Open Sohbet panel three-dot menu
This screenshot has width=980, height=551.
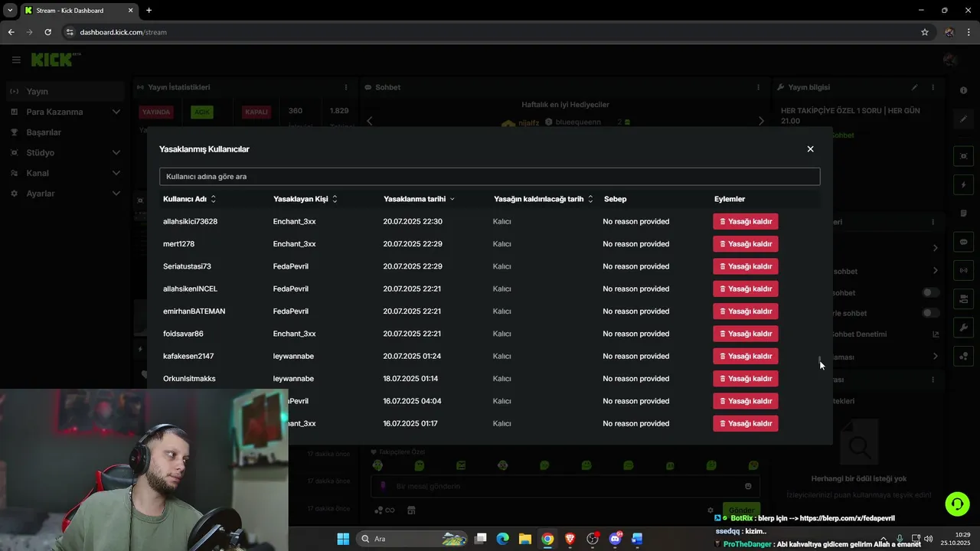tap(759, 87)
